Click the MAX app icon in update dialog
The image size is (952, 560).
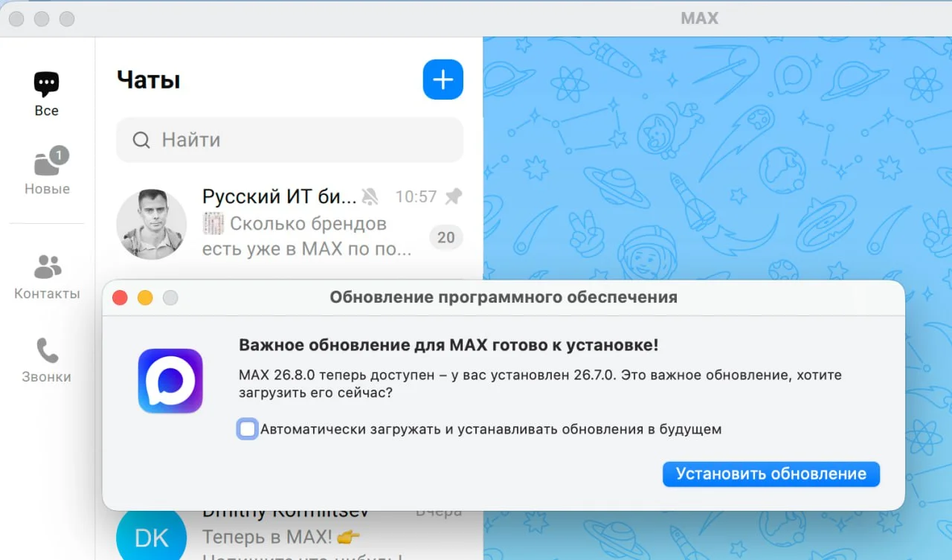click(170, 381)
